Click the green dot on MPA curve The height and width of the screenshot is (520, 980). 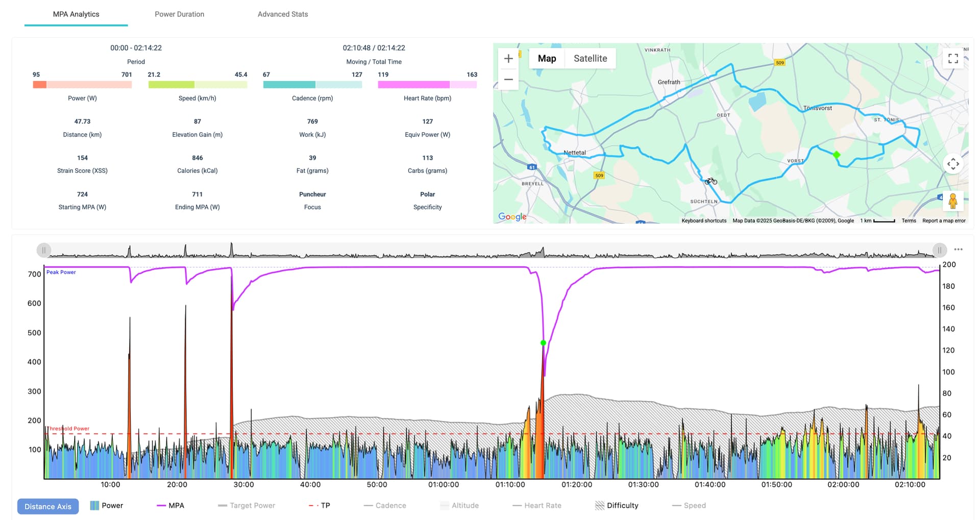click(x=543, y=343)
